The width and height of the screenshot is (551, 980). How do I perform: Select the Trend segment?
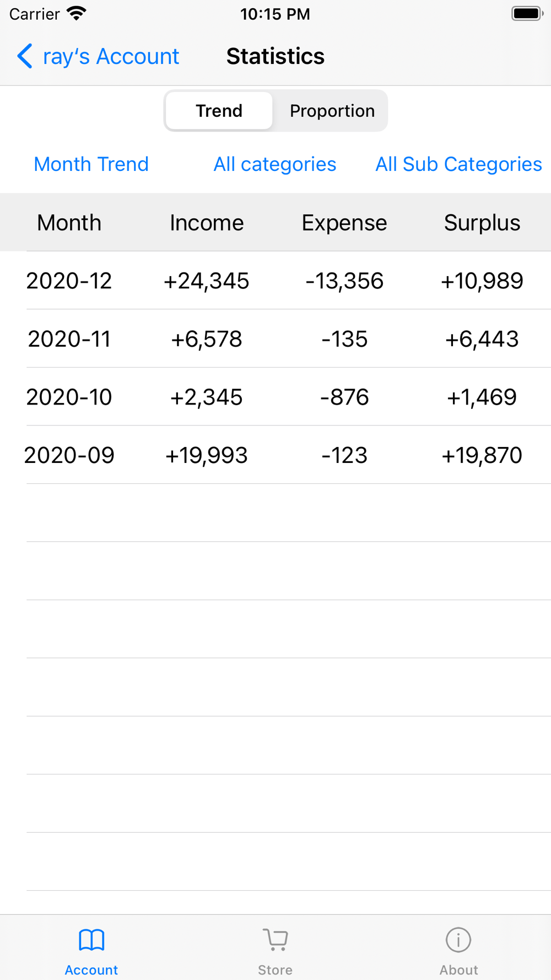(219, 111)
